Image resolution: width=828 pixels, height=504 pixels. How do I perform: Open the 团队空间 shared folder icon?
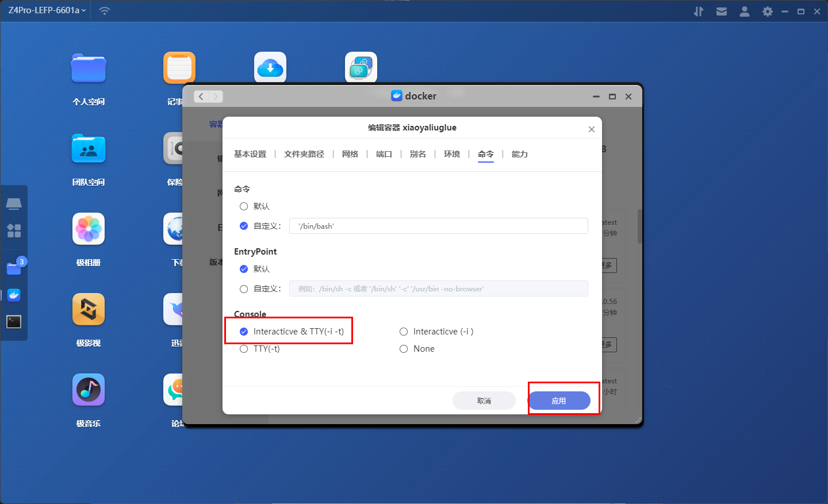pyautogui.click(x=89, y=149)
